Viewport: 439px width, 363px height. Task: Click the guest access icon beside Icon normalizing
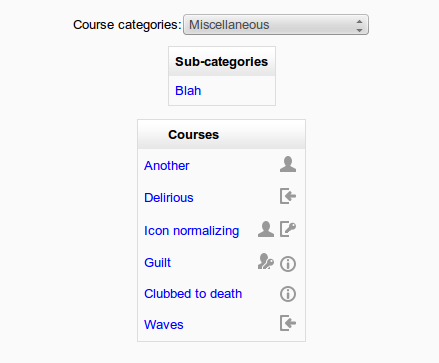(x=266, y=229)
